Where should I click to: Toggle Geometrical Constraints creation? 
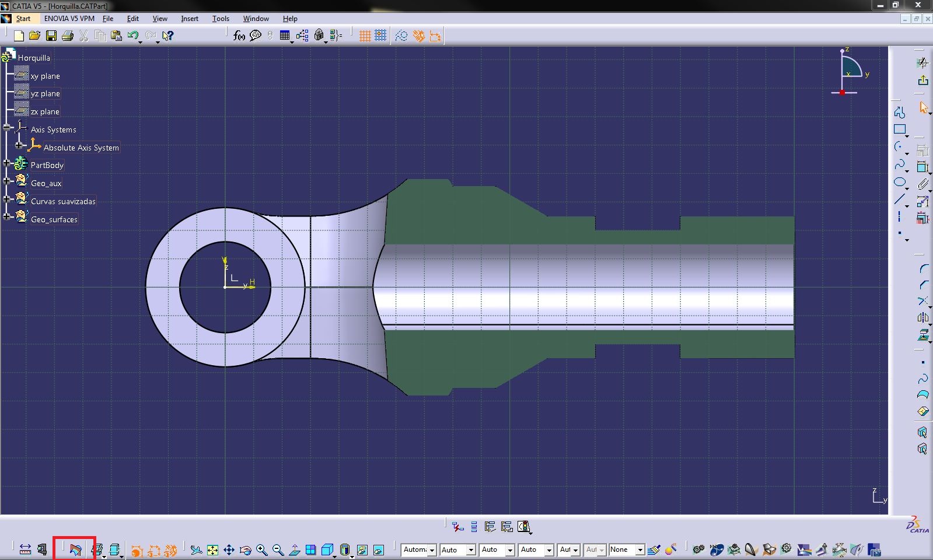click(x=418, y=36)
